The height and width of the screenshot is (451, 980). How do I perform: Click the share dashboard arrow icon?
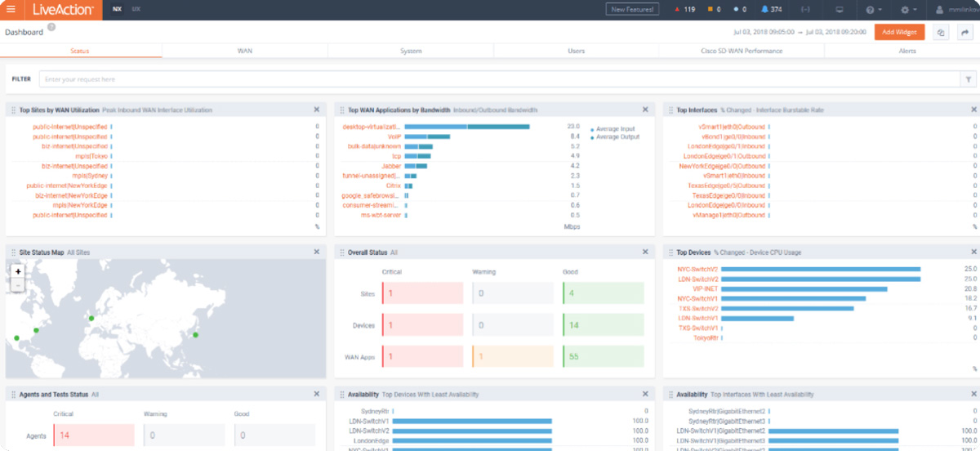[x=964, y=33]
